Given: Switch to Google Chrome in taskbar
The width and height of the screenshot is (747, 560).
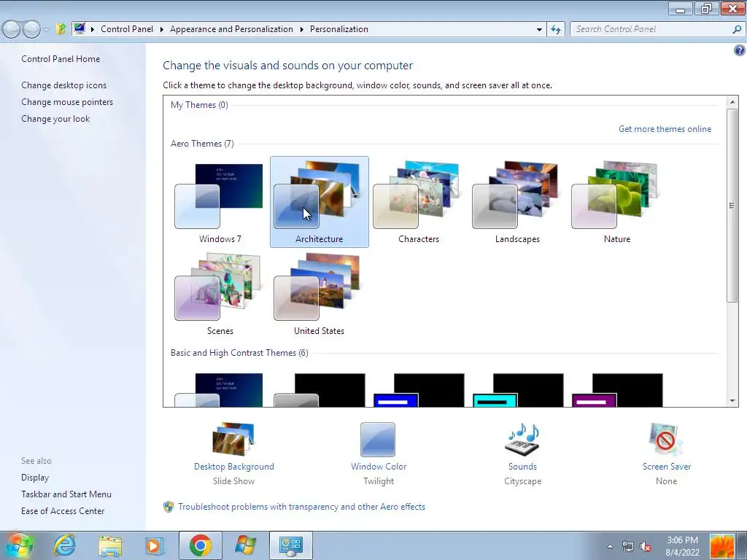Looking at the screenshot, I should (x=200, y=545).
